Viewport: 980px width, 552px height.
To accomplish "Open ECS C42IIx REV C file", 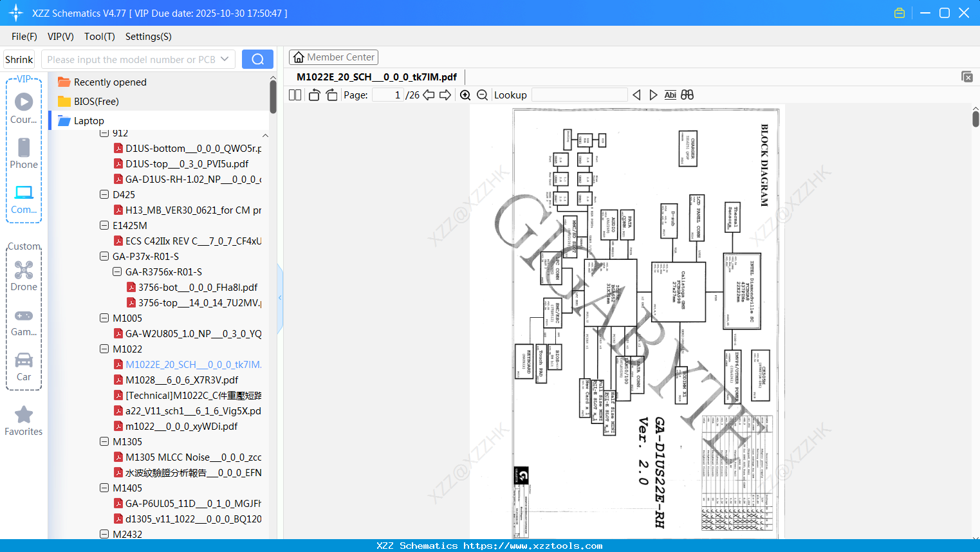I will pyautogui.click(x=188, y=241).
